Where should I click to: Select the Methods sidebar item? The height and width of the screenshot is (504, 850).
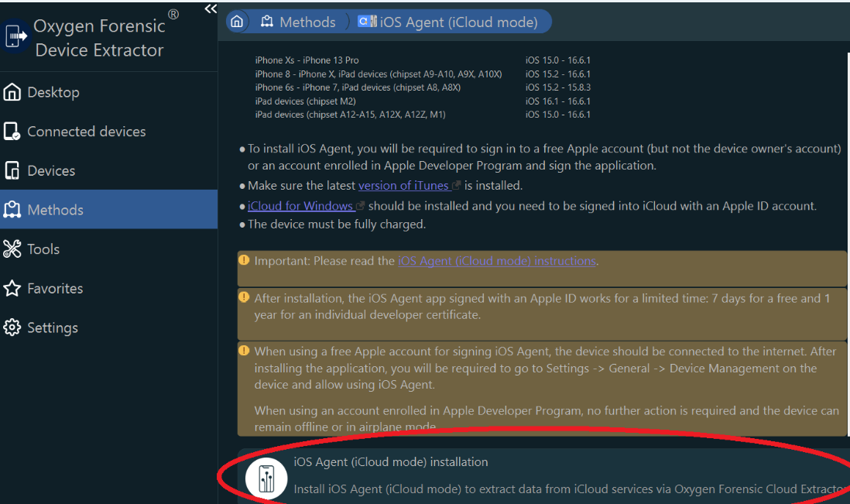coord(108,209)
